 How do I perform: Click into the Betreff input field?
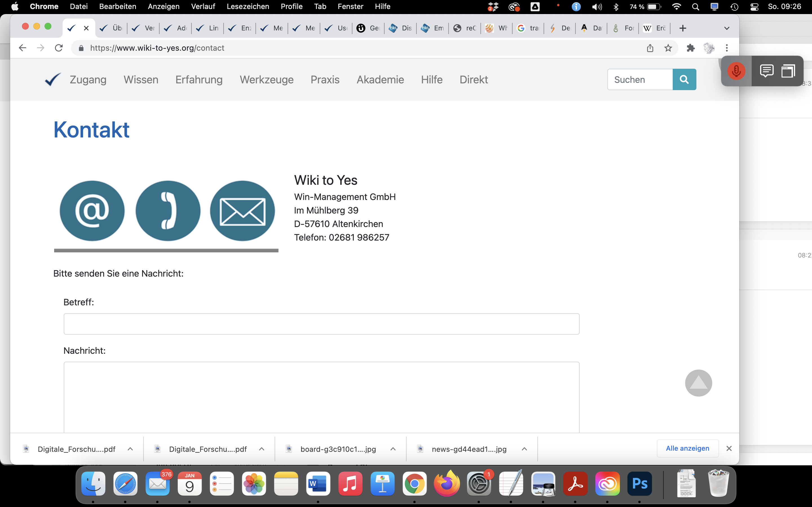pos(321,324)
